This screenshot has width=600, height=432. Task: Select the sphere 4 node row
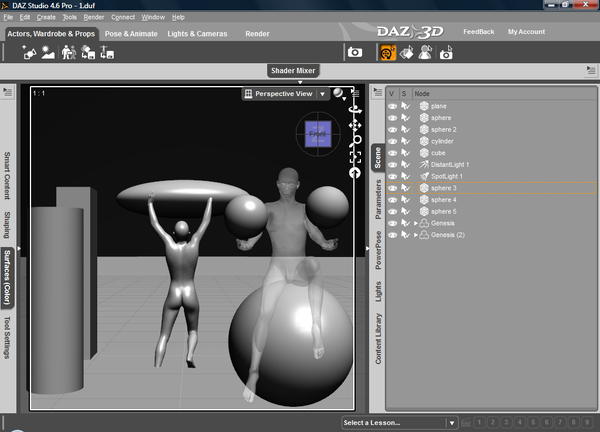point(491,200)
